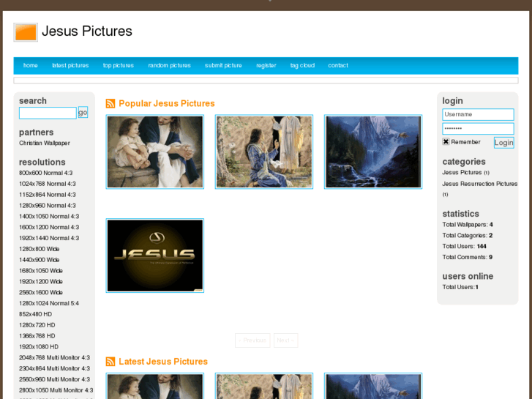Screen dimensions: 532x399
Task: Select 1920x1080 HD resolution
Action: (x=39, y=347)
